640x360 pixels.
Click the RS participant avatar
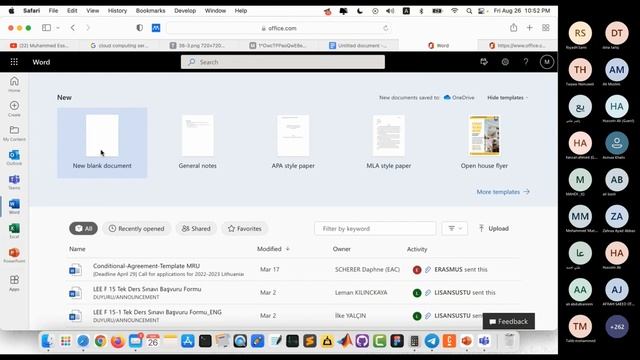tap(580, 33)
